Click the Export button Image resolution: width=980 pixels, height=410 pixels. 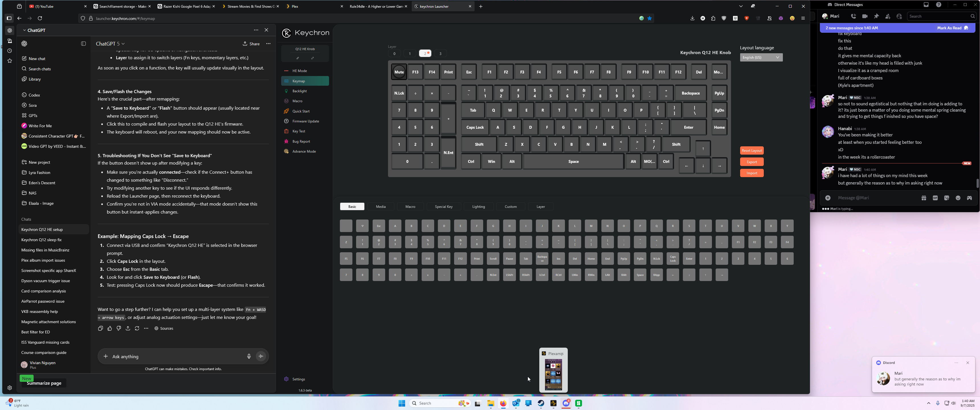click(x=751, y=162)
